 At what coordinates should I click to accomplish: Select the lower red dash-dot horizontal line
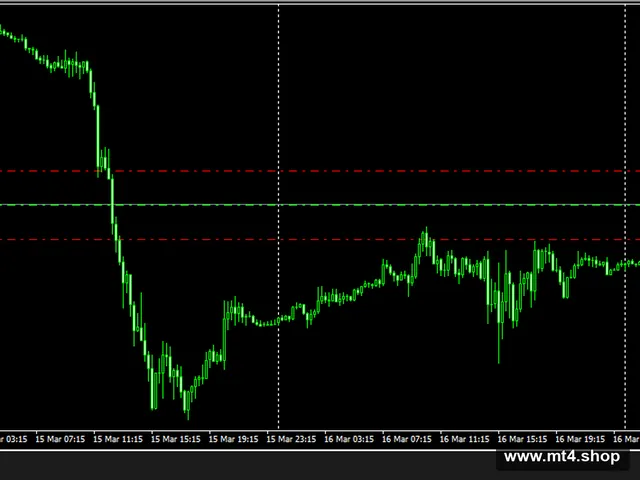coord(320,240)
